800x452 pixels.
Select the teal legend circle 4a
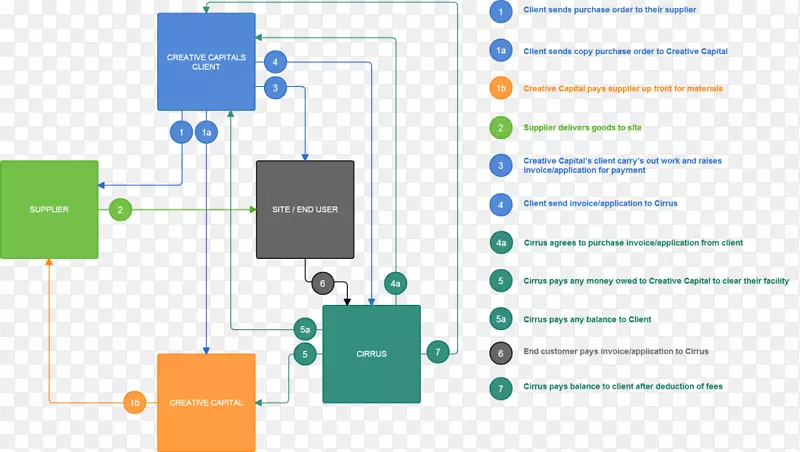[x=501, y=242]
